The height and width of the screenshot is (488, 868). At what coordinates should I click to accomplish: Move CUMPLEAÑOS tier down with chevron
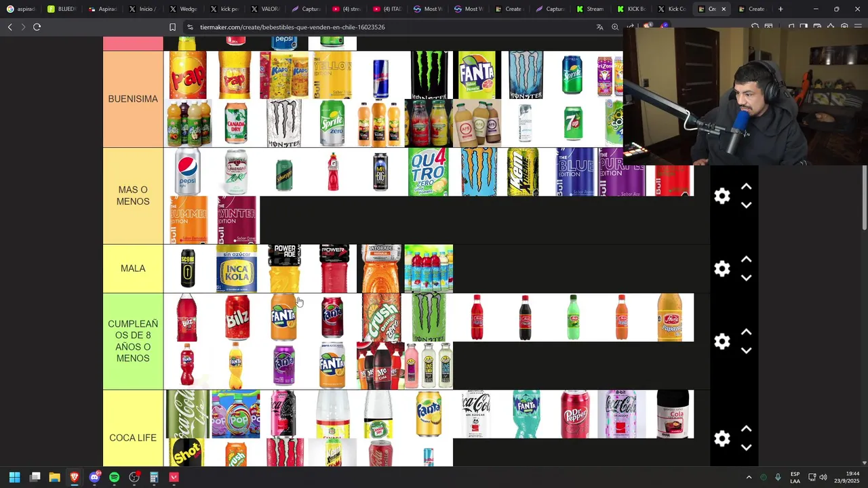click(746, 351)
